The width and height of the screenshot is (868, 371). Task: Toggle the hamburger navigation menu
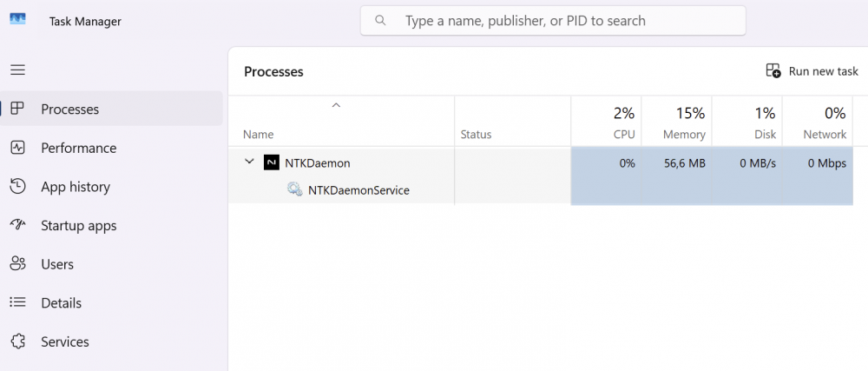(x=17, y=70)
